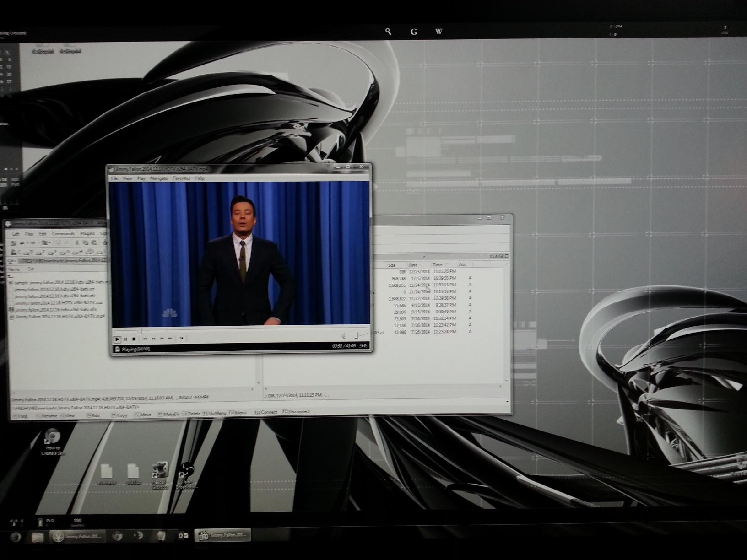
Task: Select drive H in the file manager drive bar
Action: (x=77, y=252)
